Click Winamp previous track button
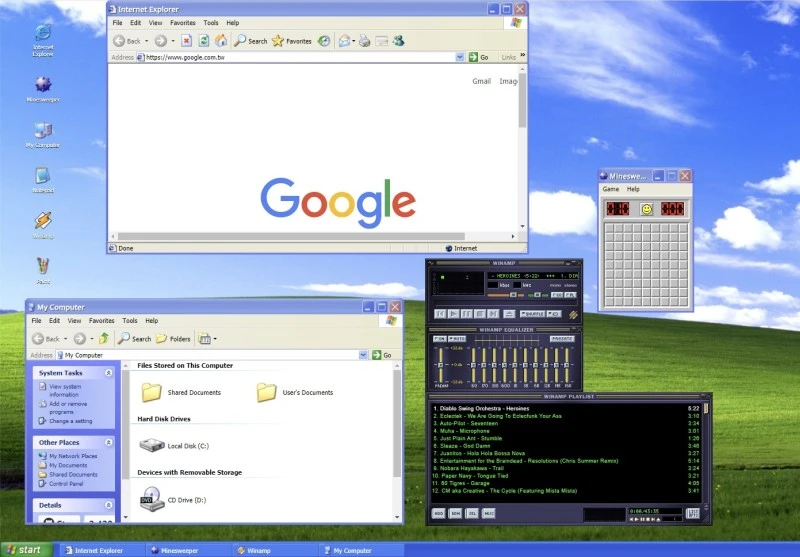This screenshot has height=557, width=800. click(440, 314)
